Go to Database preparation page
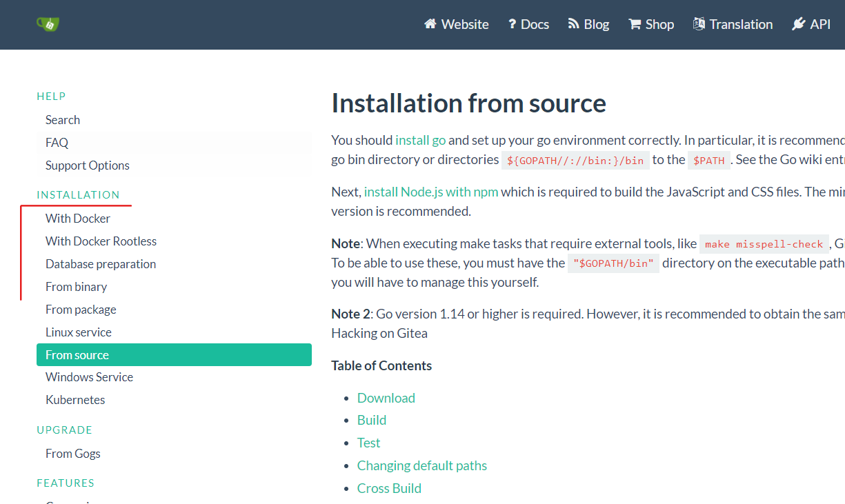Viewport: 845px width, 504px height. click(101, 264)
